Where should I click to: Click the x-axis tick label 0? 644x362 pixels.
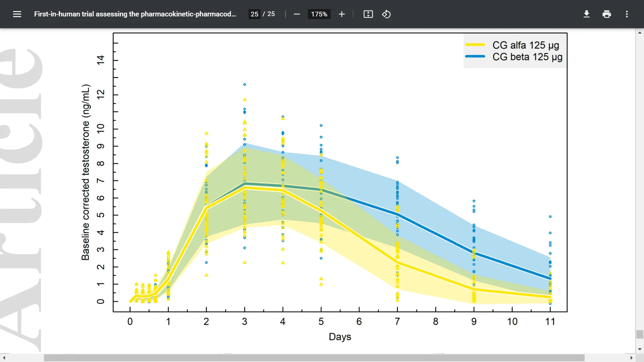pyautogui.click(x=130, y=321)
